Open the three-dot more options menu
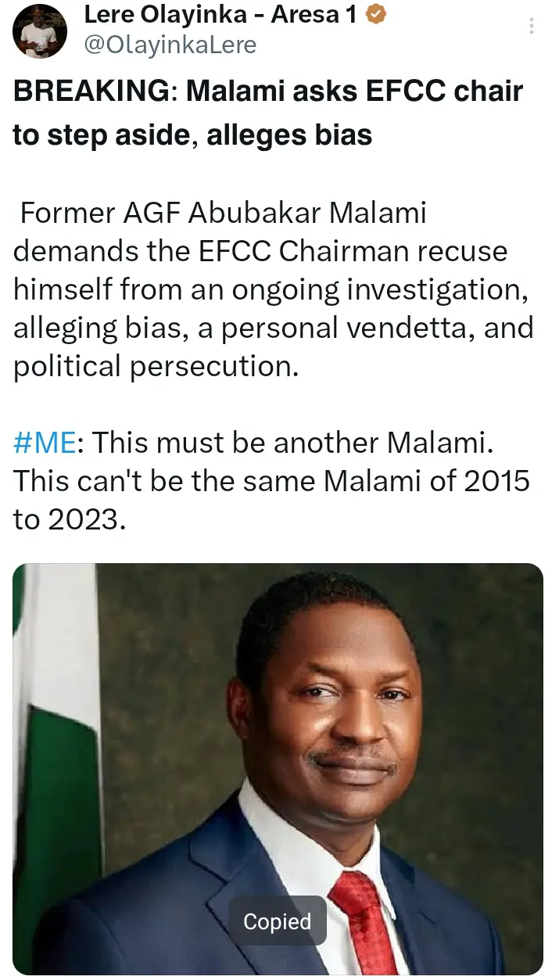Screen dimensions: 559x980 point(532,26)
